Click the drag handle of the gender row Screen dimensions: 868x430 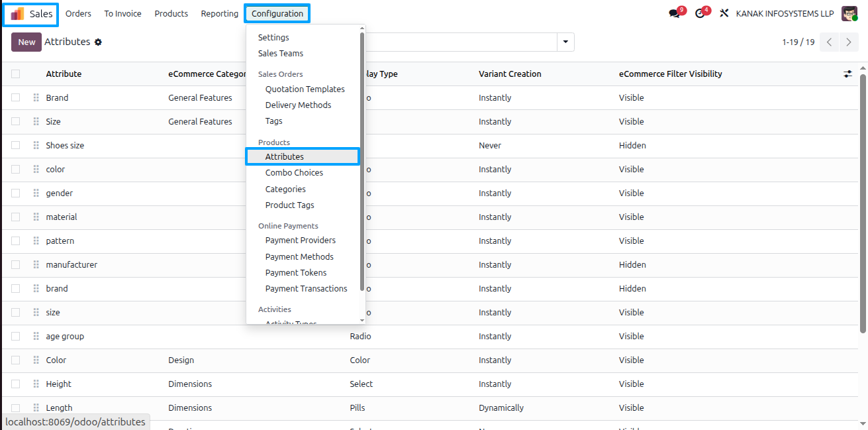point(36,193)
